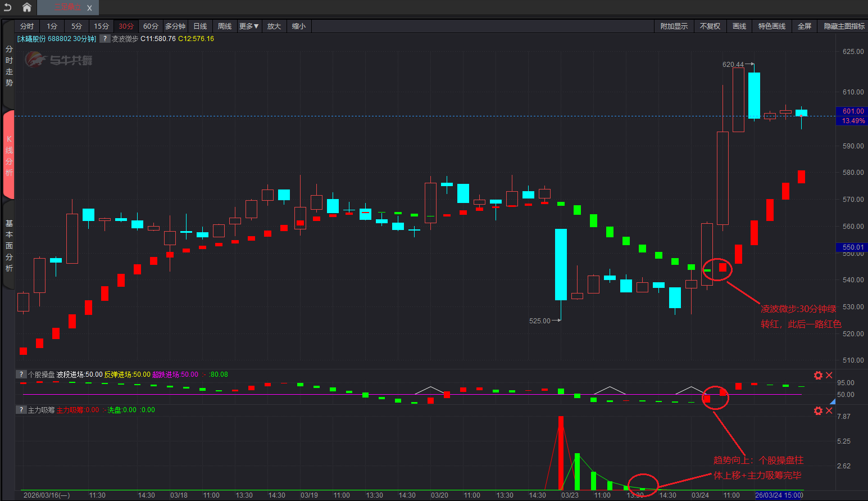Click 放大 to zoom in chart
This screenshot has width=868, height=501.
click(x=274, y=26)
